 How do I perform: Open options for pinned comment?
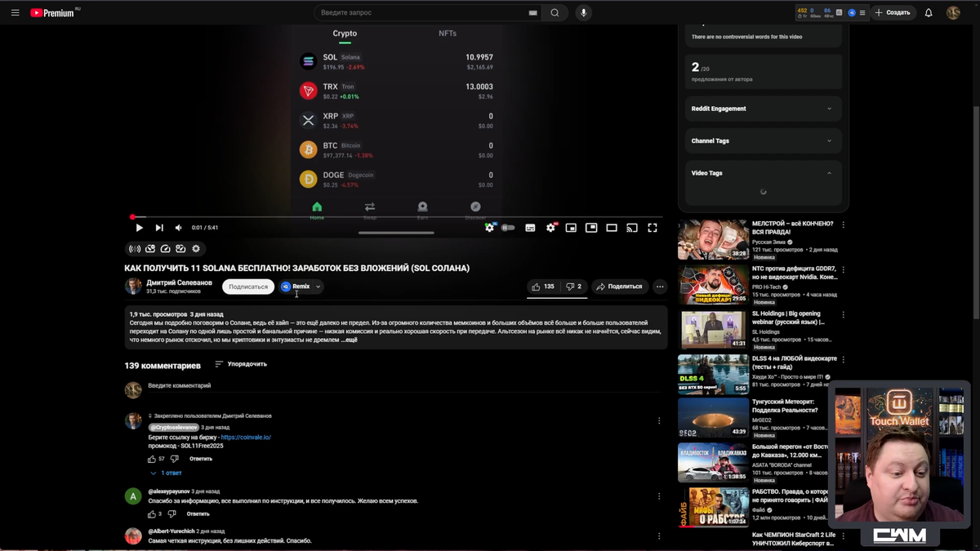[x=659, y=421]
